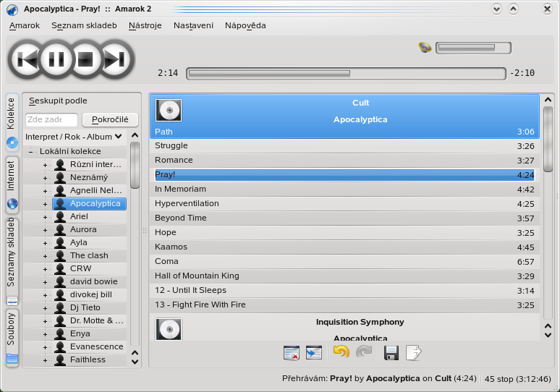Expand the Ayla artist node
This screenshot has height=392, width=560.
(45, 243)
